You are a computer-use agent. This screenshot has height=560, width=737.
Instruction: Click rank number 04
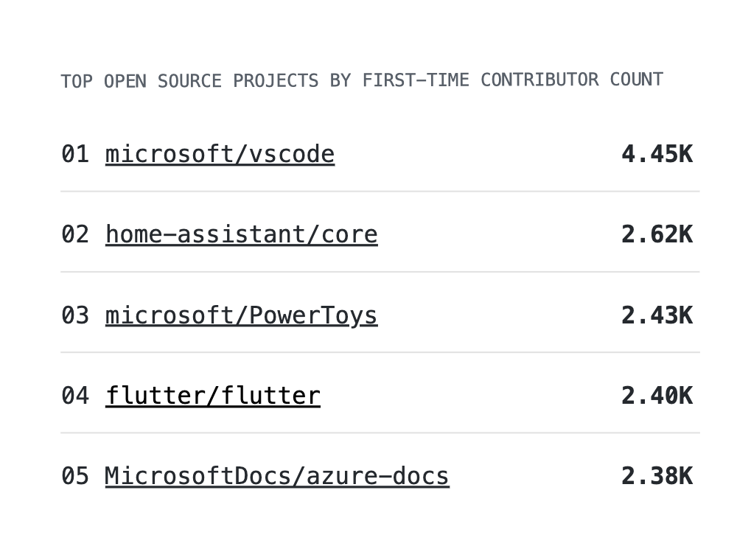[75, 396]
